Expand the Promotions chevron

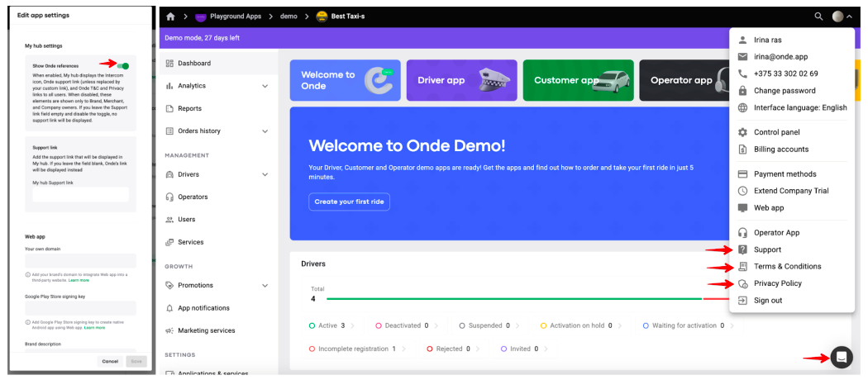click(265, 286)
